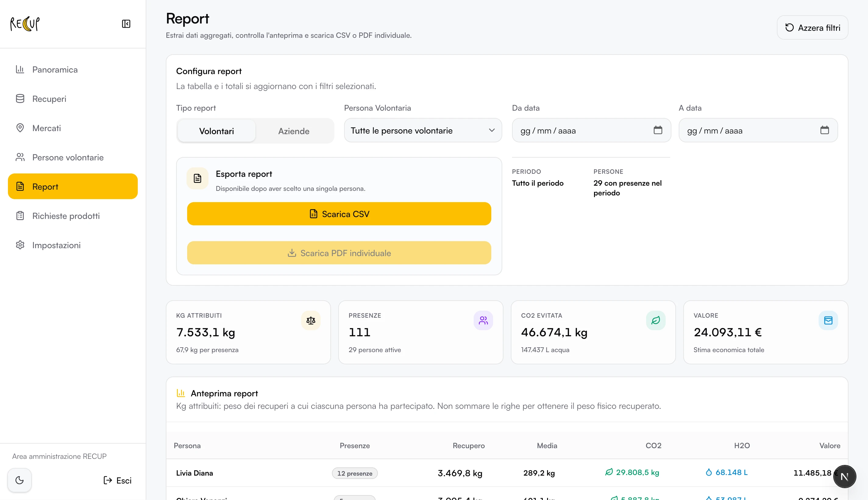Click the Valore column header
The height and width of the screenshot is (500, 868).
coord(830,445)
